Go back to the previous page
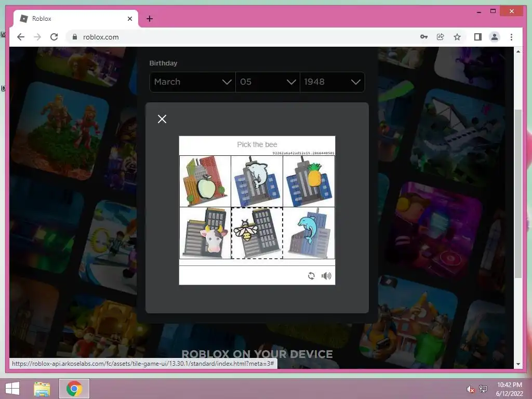 coord(21,37)
